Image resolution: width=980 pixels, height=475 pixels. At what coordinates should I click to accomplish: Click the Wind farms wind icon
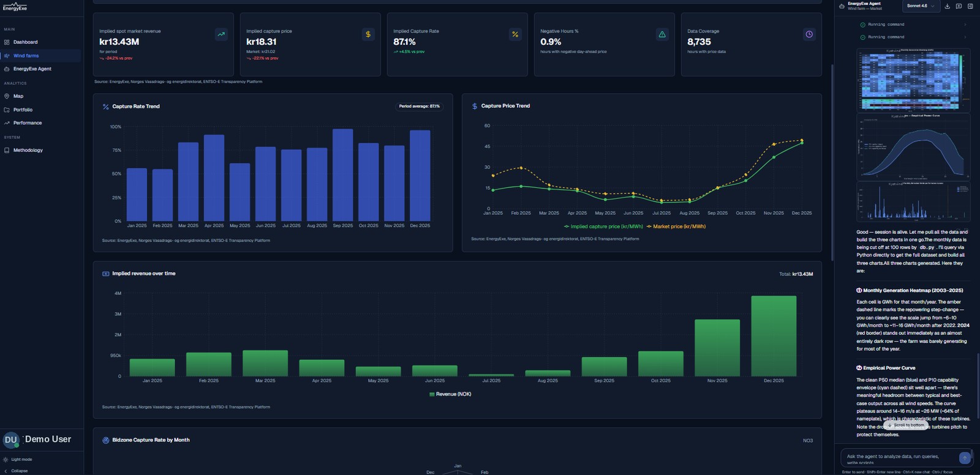[7, 56]
